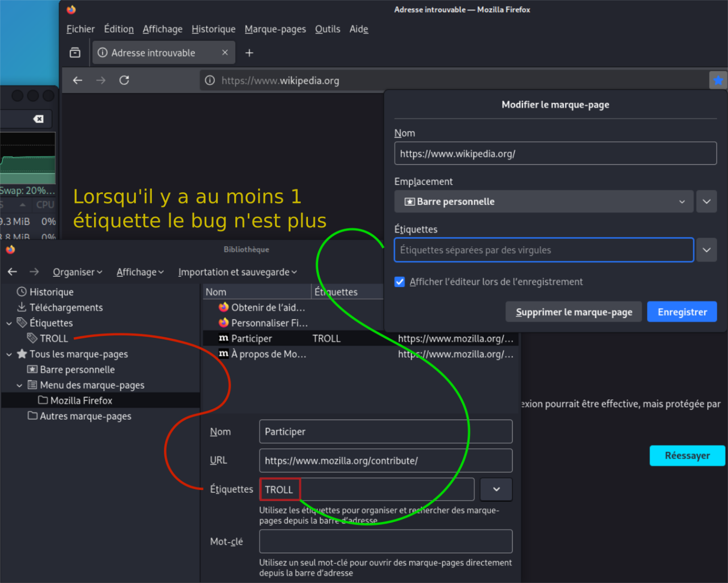Select the Participer bookmark row
This screenshot has height=583, width=728.
(360, 338)
